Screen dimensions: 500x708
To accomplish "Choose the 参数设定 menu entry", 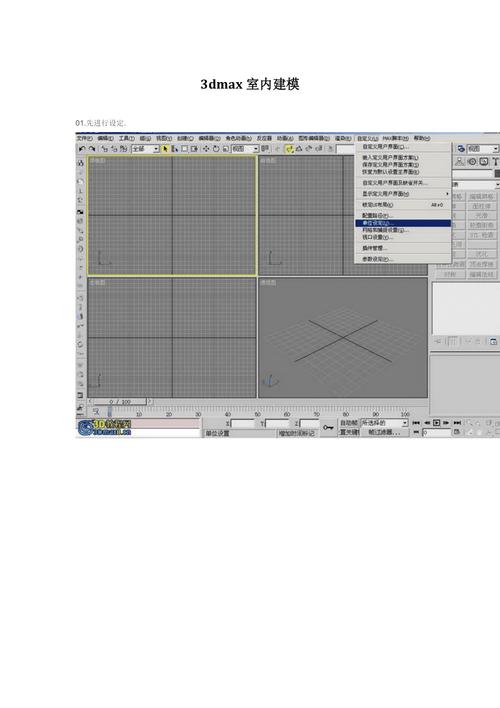I will pyautogui.click(x=403, y=259).
